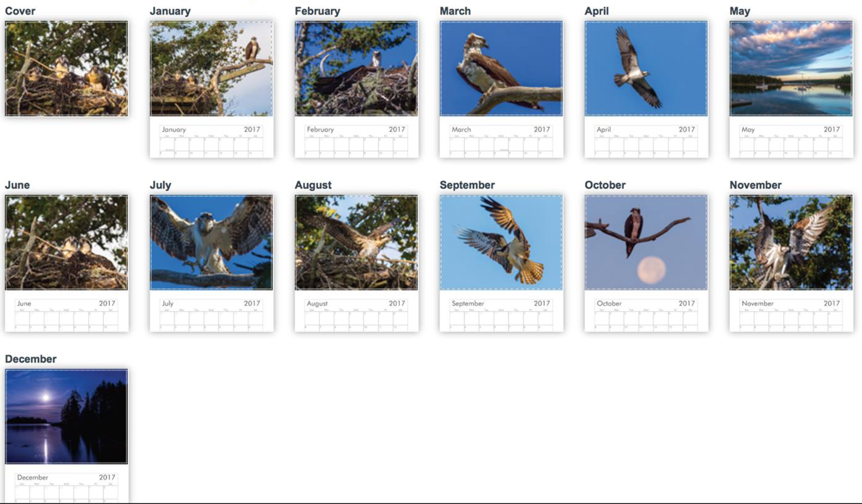Select the June nest chicks photo
The height and width of the screenshot is (504, 862).
tap(66, 243)
